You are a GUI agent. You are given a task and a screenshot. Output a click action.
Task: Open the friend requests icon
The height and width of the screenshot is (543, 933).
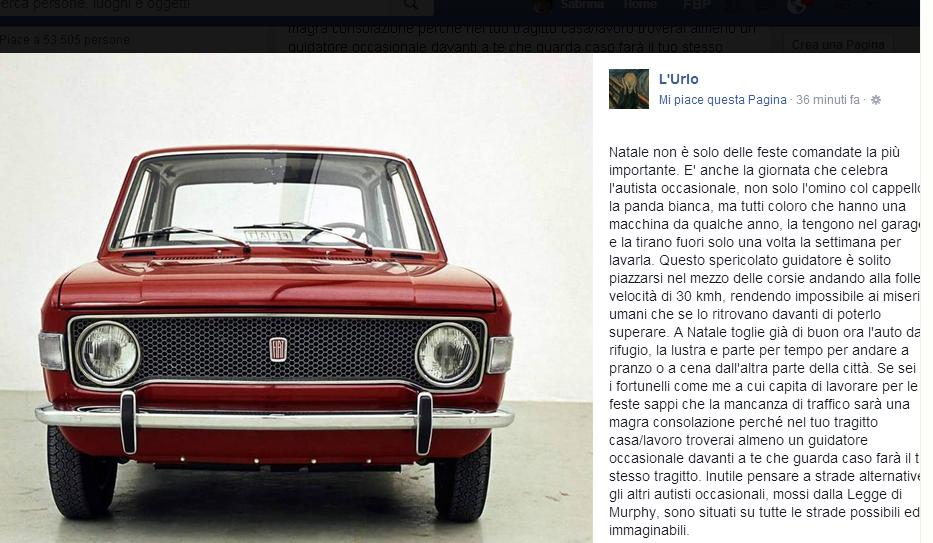[734, 5]
